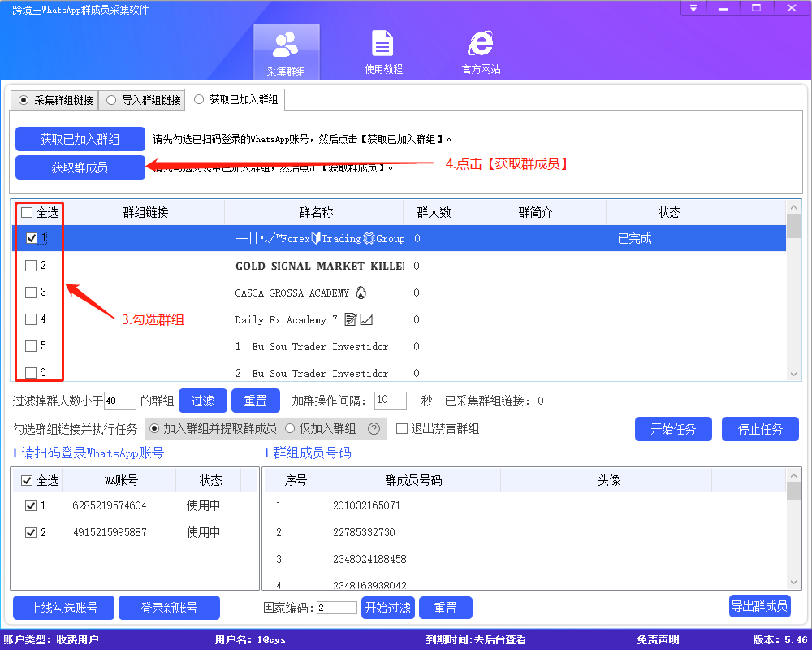Click the 登录新账号 button
This screenshot has width=812, height=650.
click(169, 608)
